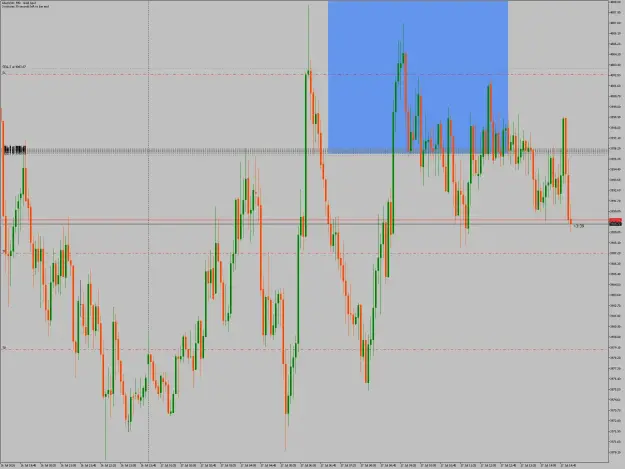Select the solid red horizontal price line
The height and width of the screenshot is (469, 625).
(x=305, y=220)
